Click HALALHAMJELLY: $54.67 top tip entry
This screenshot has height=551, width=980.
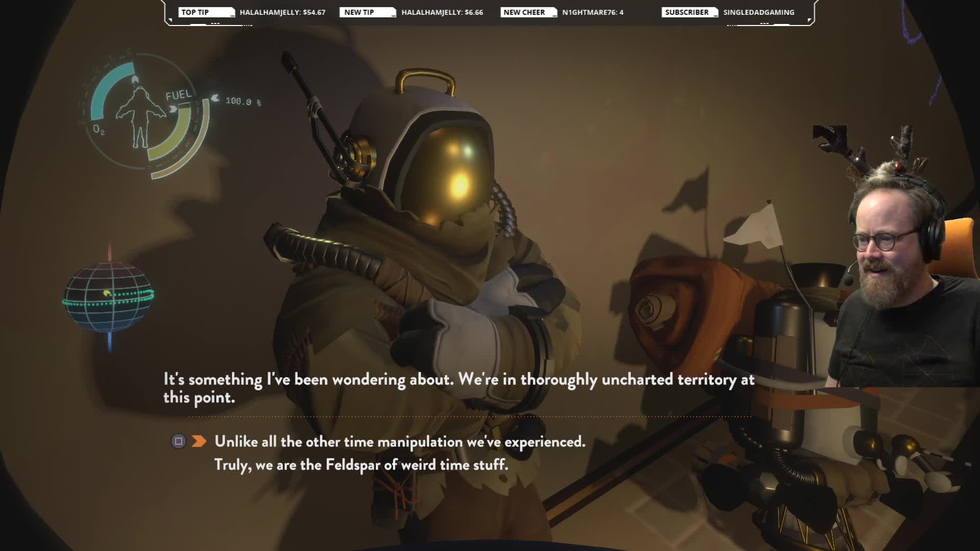[x=282, y=12]
